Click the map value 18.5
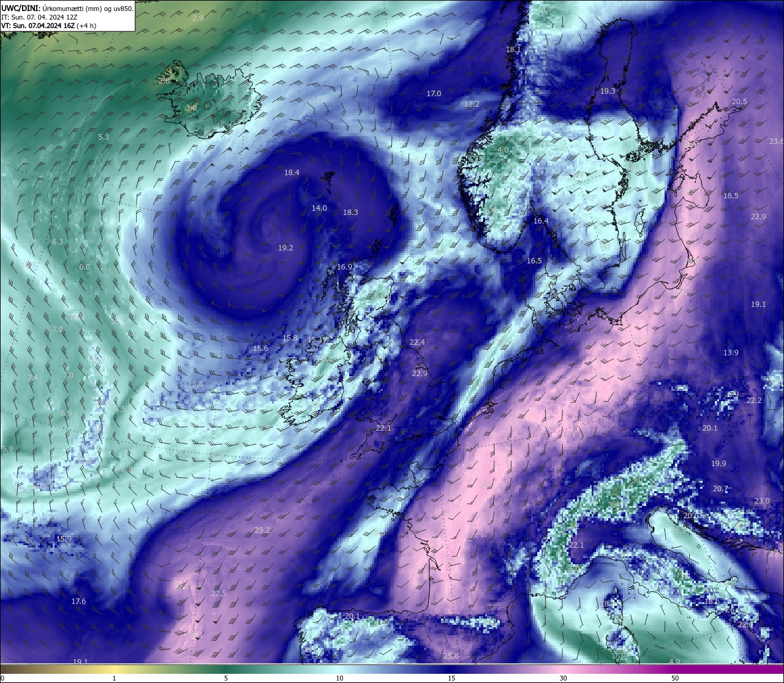The width and height of the screenshot is (784, 683). 731,196
